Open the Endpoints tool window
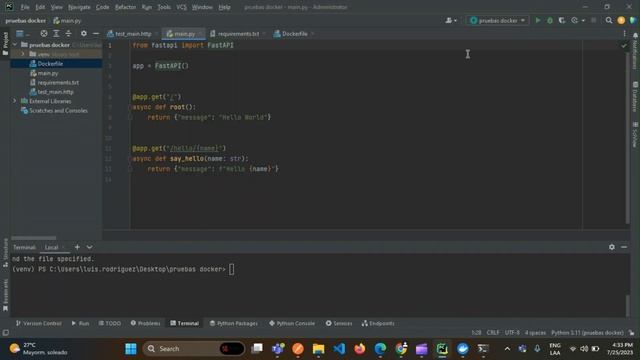 point(378,323)
